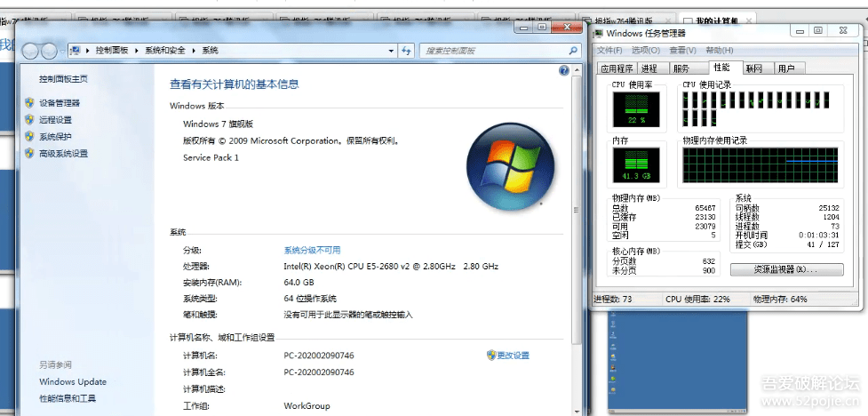Click 控制面板 in the address breadcrumb
The image size is (868, 416).
[x=112, y=51]
